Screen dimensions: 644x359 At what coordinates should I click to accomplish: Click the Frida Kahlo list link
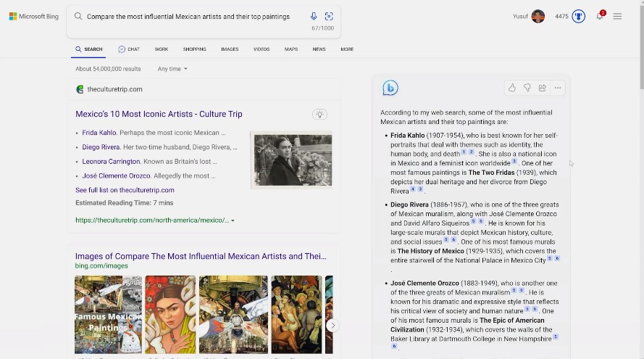(x=99, y=133)
